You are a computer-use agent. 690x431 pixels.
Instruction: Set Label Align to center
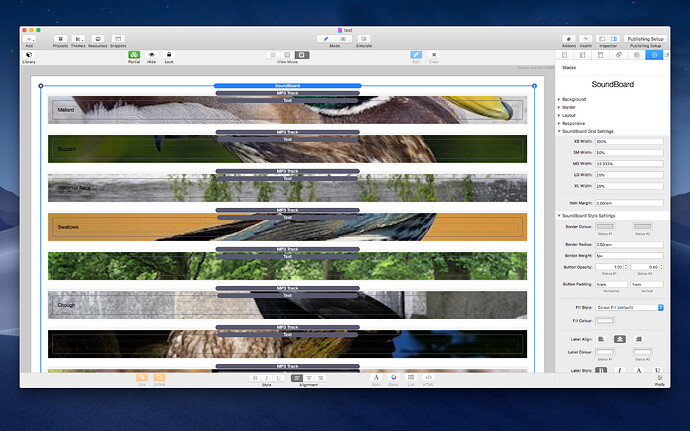click(620, 339)
